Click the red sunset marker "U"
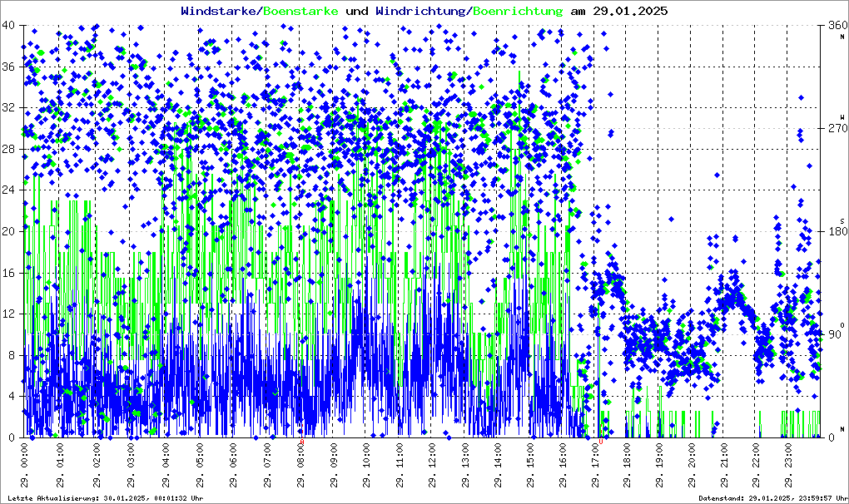 (x=600, y=442)
